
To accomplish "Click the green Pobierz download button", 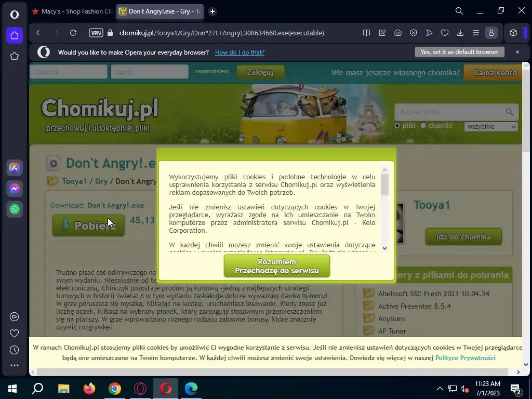I will point(88,225).
